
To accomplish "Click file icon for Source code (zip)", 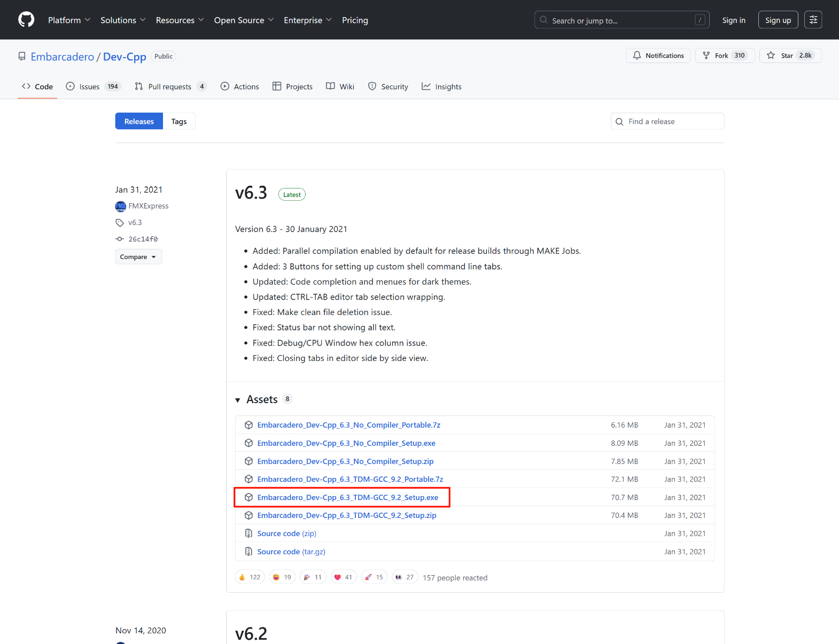I will point(248,533).
